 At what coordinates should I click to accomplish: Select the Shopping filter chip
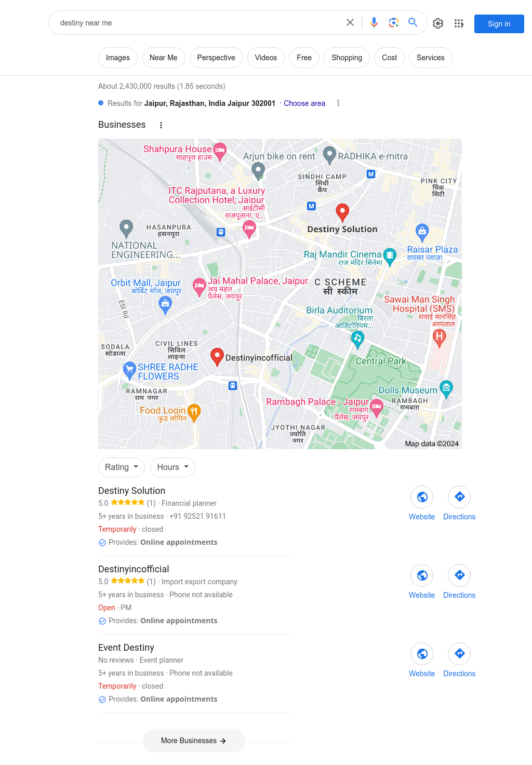pos(347,58)
